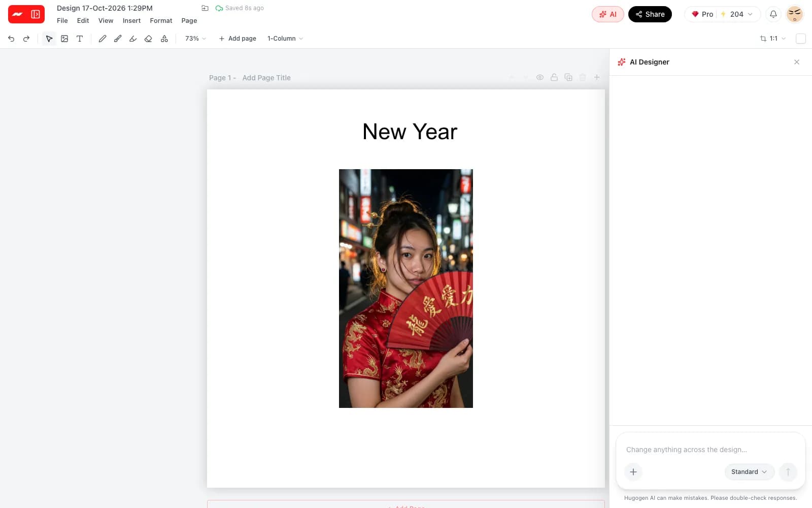This screenshot has height=508, width=812.
Task: Click the Undo arrow
Action: [11, 39]
